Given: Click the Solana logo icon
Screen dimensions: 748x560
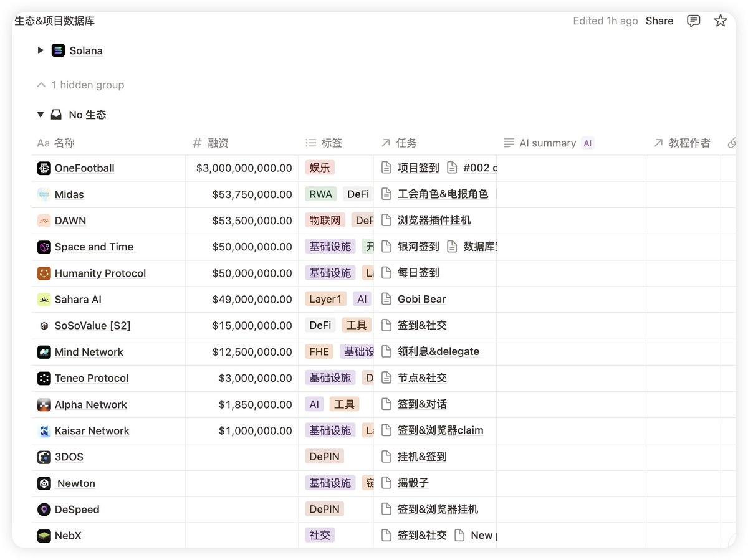Looking at the screenshot, I should [58, 50].
